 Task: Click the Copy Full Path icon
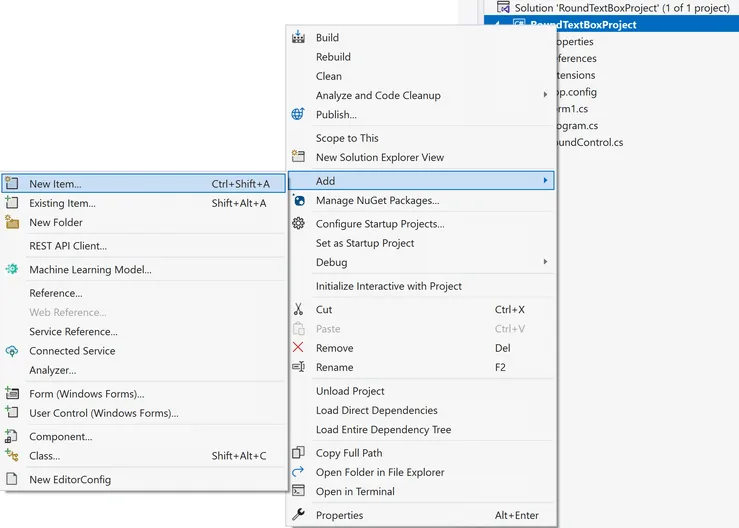pyautogui.click(x=298, y=453)
